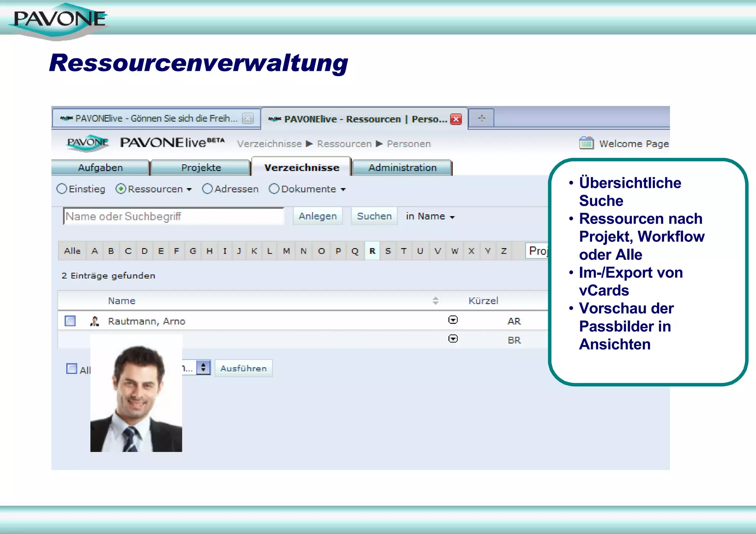Filter entries by letter F
756x534 pixels.
click(x=176, y=251)
